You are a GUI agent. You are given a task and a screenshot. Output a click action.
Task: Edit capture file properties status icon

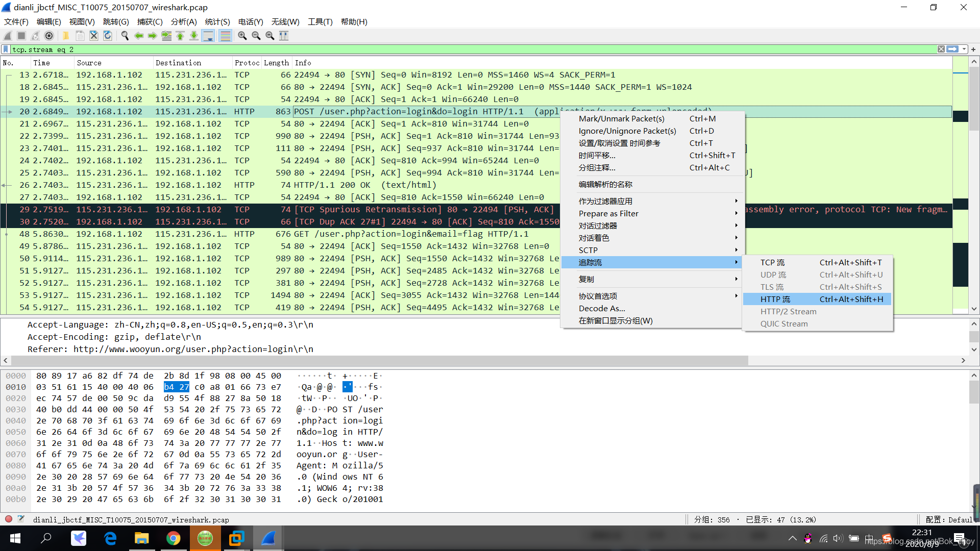tap(21, 519)
